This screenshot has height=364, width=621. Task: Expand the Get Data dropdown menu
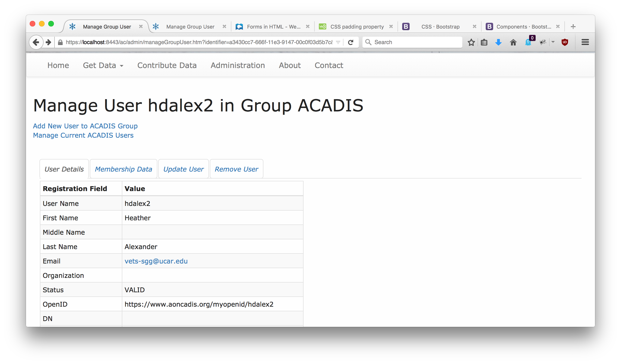(x=103, y=65)
